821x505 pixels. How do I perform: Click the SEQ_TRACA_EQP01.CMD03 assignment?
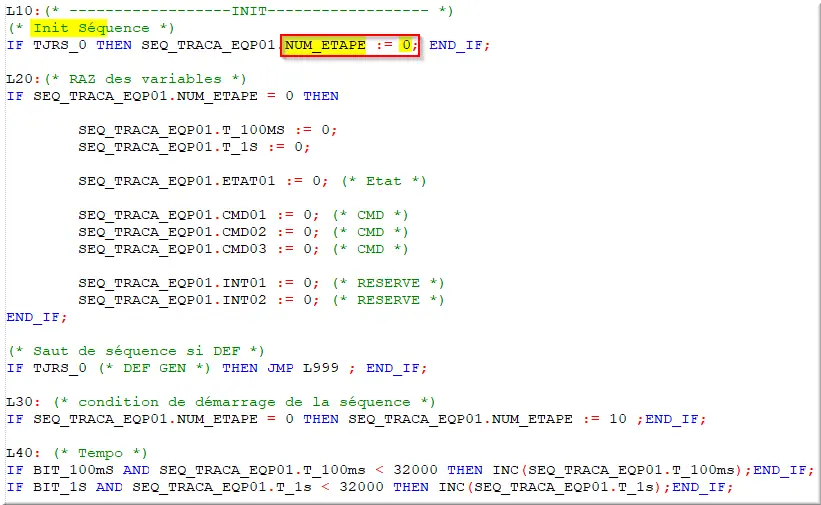pos(198,249)
